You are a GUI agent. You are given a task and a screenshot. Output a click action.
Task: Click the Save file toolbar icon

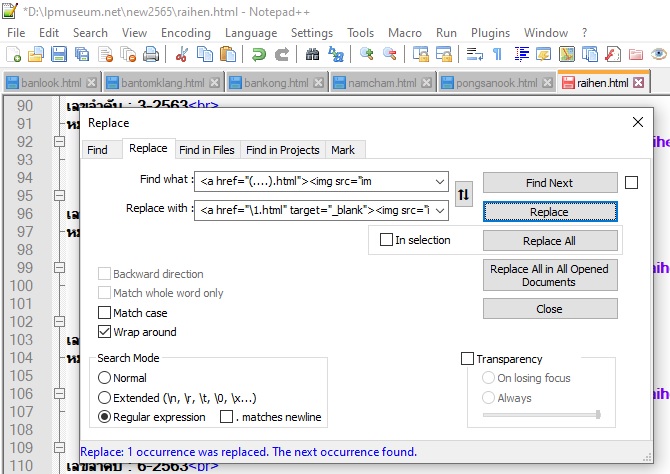coord(59,54)
